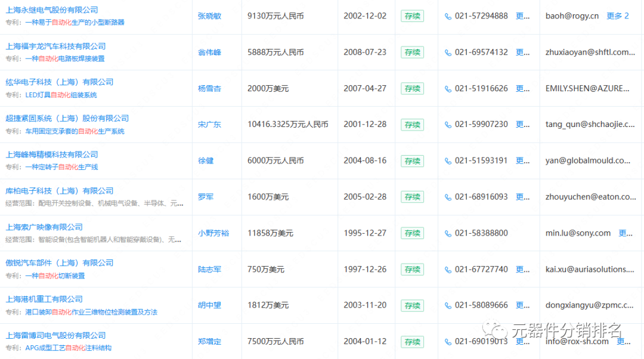Click email dongxiangyu@zpmc.c...

589,305
